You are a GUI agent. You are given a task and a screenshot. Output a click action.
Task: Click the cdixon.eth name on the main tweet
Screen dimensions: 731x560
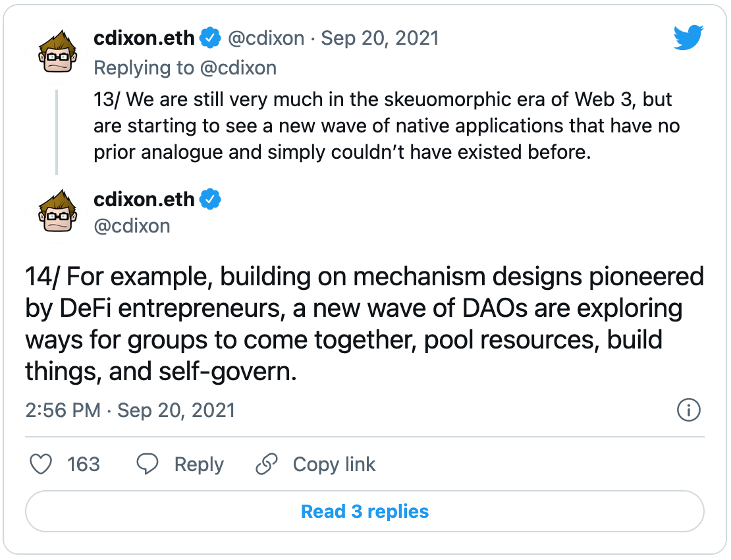[144, 199]
